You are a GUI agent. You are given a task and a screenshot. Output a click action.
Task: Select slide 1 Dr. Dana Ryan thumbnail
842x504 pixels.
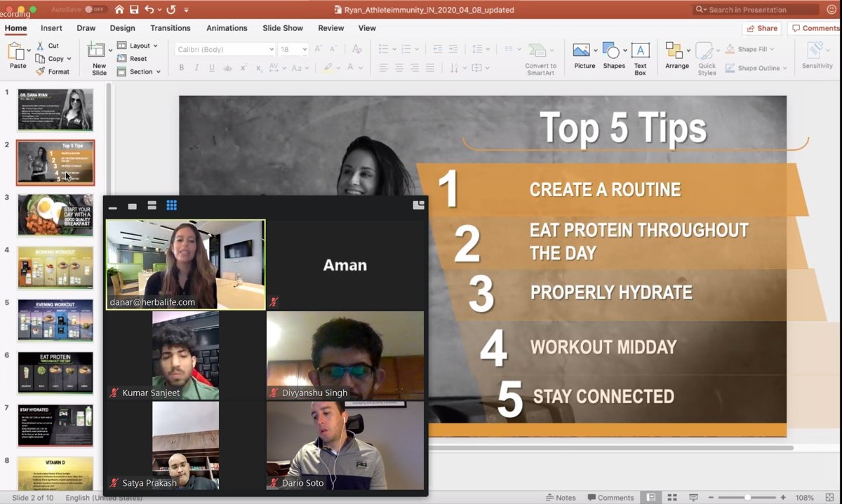click(55, 109)
